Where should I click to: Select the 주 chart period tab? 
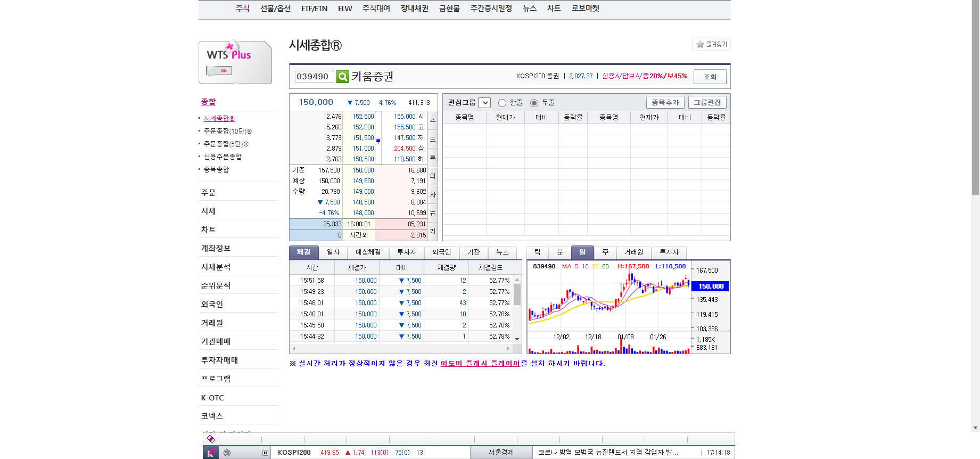[605, 252]
